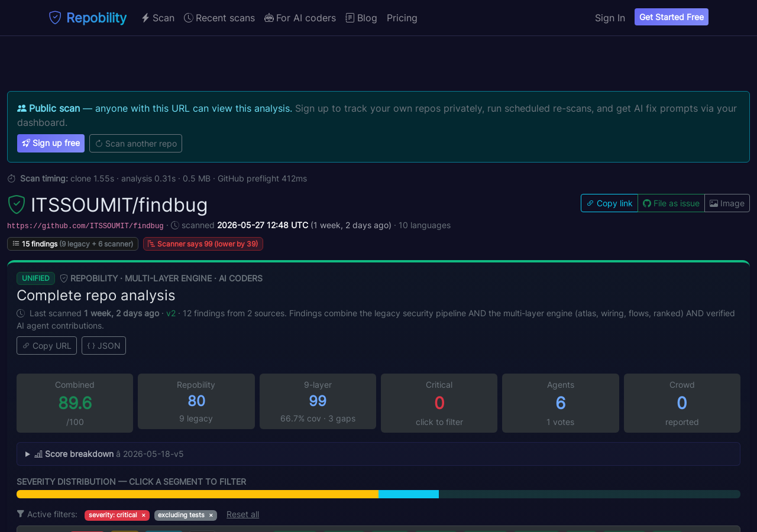Open Recent scans from navigation
This screenshot has width=757, height=532.
[x=219, y=18]
